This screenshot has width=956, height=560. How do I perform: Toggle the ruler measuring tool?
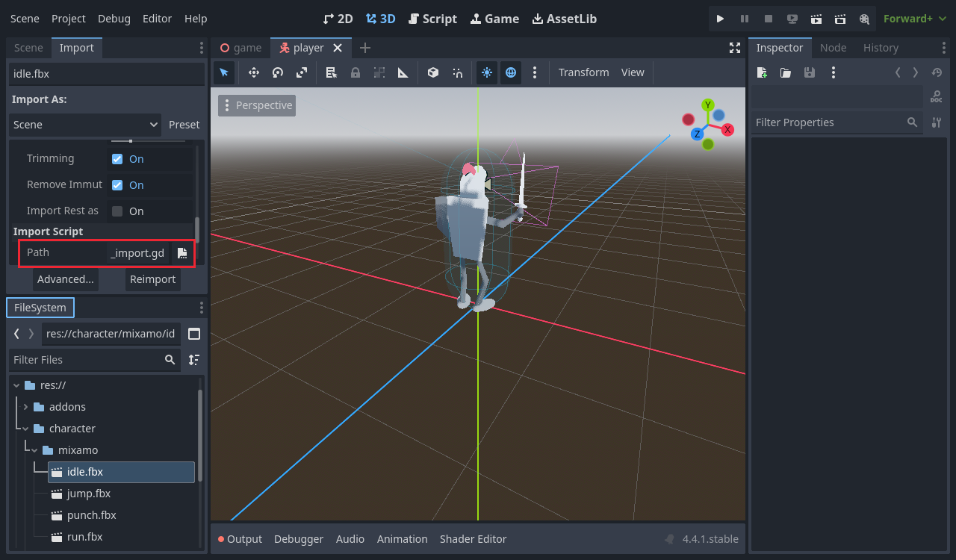pos(403,72)
